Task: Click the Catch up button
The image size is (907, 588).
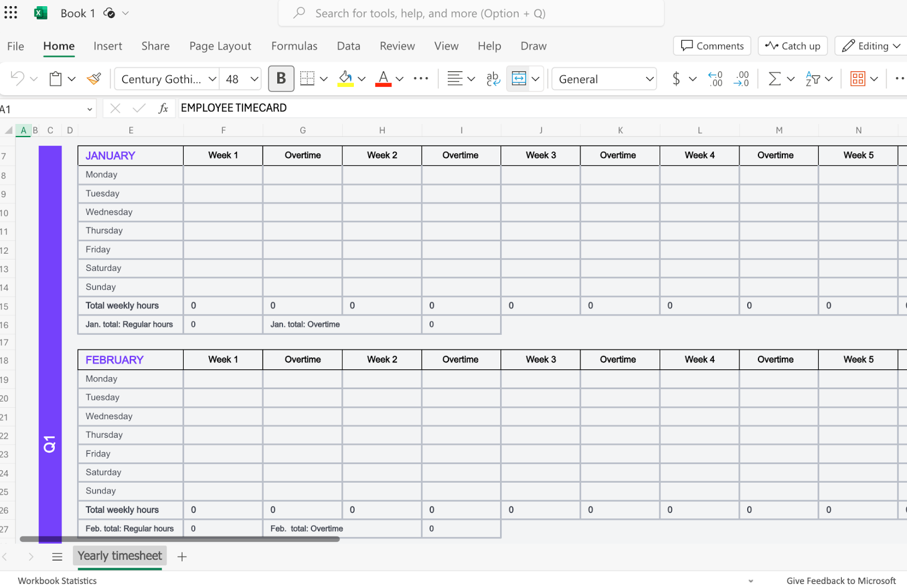Action: [792, 46]
